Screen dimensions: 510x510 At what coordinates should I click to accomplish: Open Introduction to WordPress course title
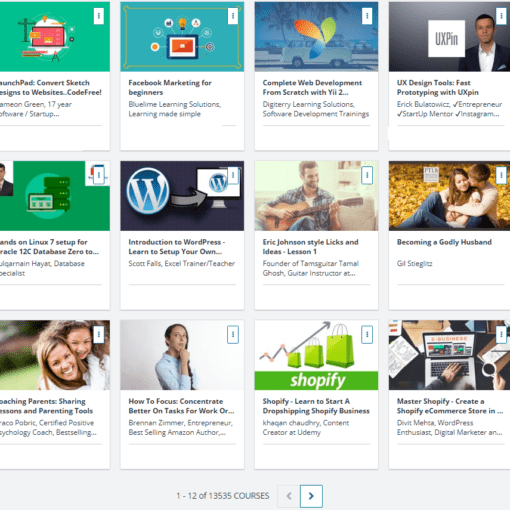[x=177, y=247]
